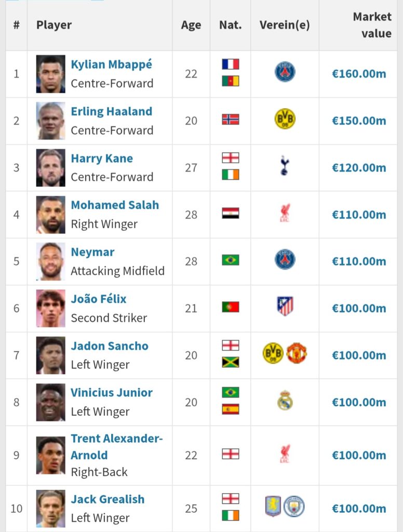Image resolution: width=403 pixels, height=532 pixels.
Task: Click Liverpool crest in Mohamed Salah row
Action: click(x=285, y=214)
